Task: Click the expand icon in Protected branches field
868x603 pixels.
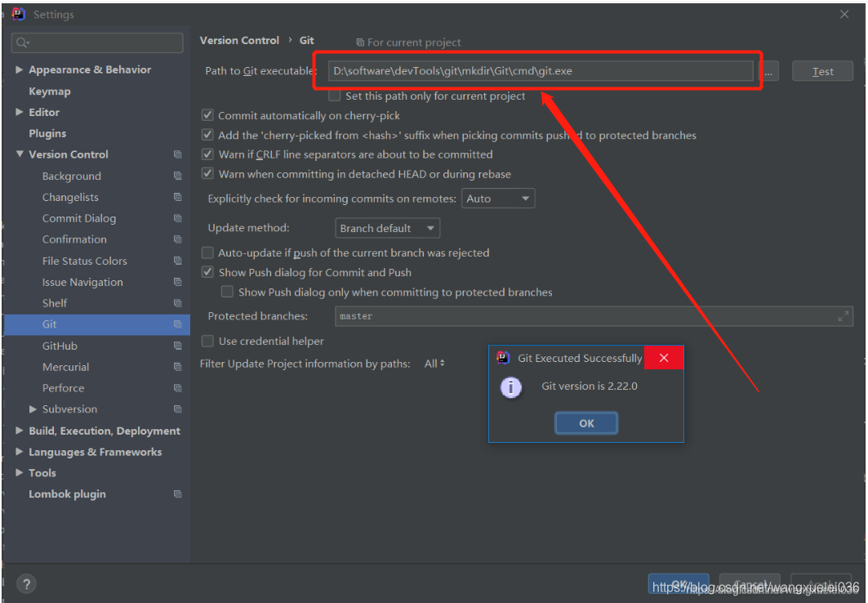Action: coord(843,316)
